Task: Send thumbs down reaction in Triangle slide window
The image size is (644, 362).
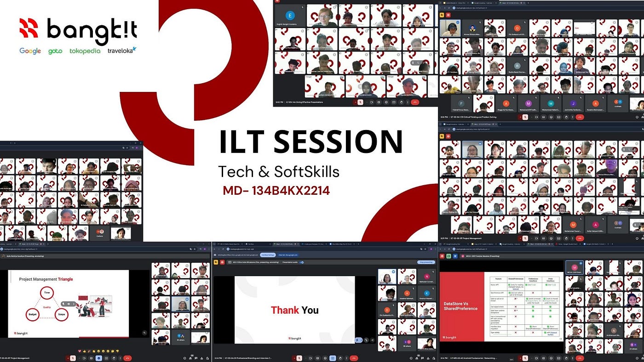Action: tap(117, 351)
